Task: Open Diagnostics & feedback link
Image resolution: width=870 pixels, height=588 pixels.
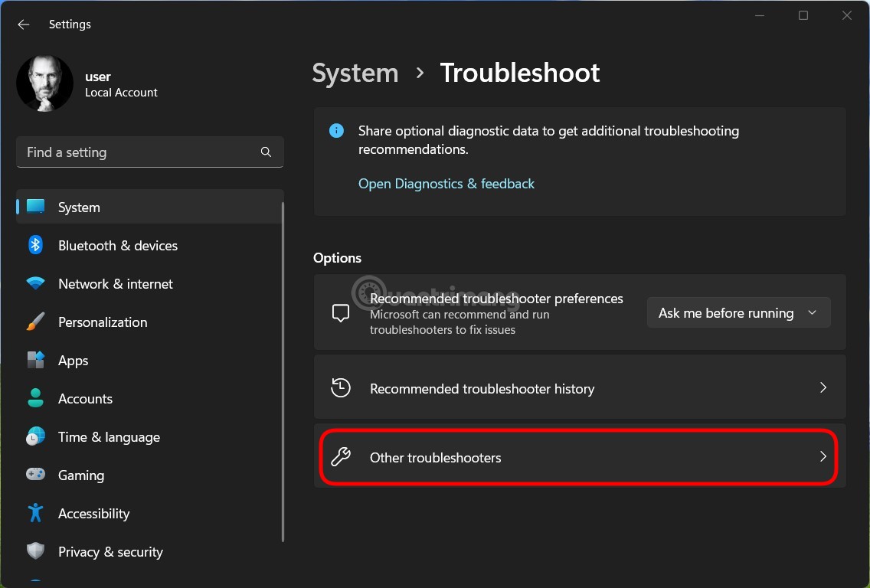Action: point(446,184)
